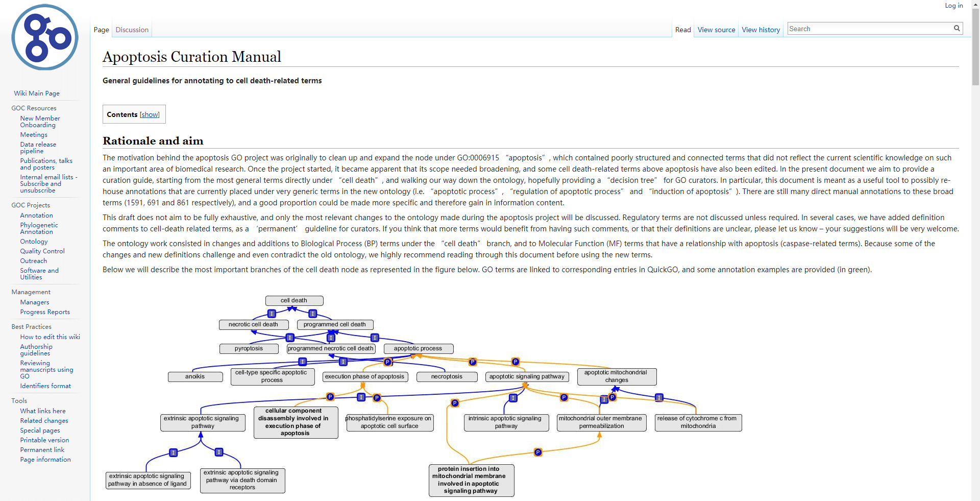Open Authorship guidelines link

pos(36,350)
